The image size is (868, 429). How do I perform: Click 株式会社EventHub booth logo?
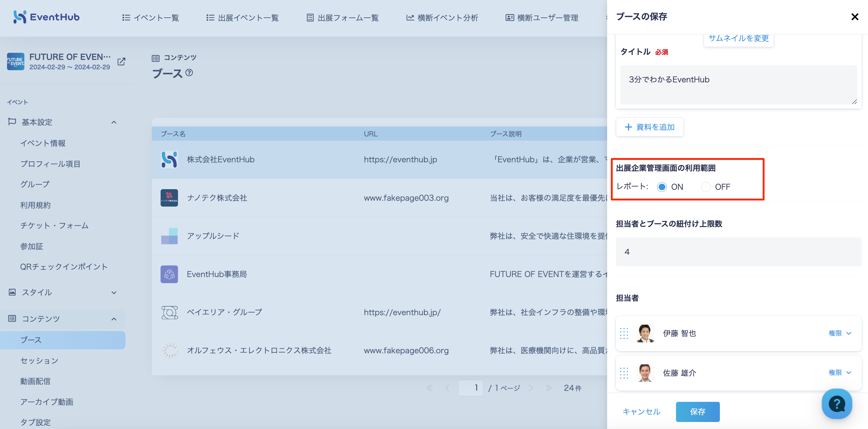tap(169, 160)
